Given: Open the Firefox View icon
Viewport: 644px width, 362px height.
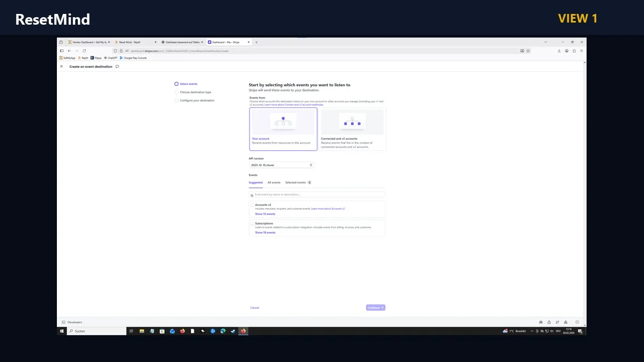Looking at the screenshot, I should 61,42.
